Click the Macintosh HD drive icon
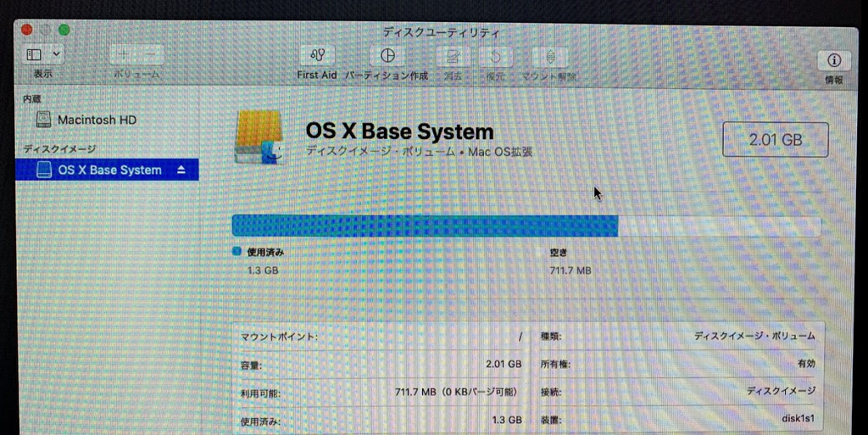This screenshot has width=868, height=435. (x=43, y=120)
